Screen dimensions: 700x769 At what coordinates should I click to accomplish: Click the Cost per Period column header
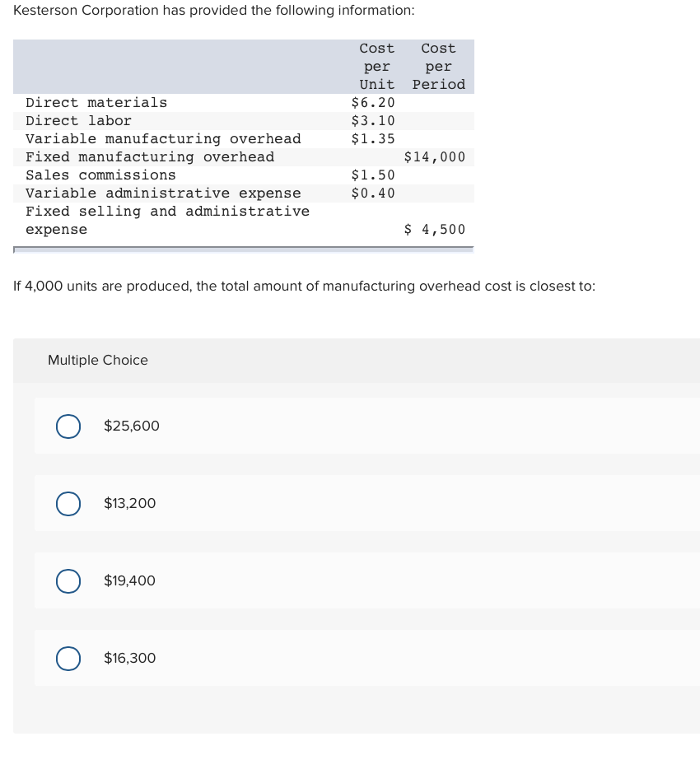coord(438,66)
